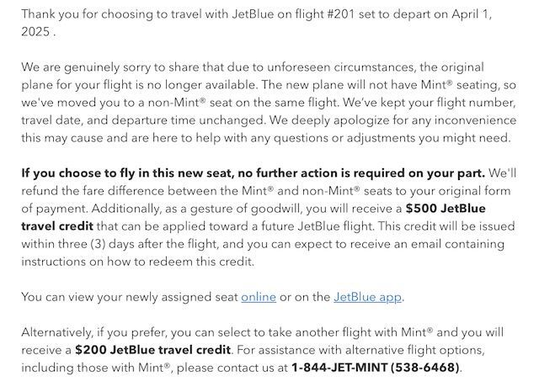Click the bold "$500 JetBlue" text

[446, 209]
